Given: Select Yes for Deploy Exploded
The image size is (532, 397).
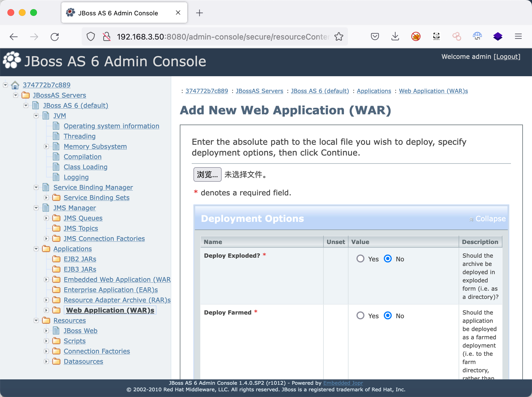Looking at the screenshot, I should pos(360,259).
